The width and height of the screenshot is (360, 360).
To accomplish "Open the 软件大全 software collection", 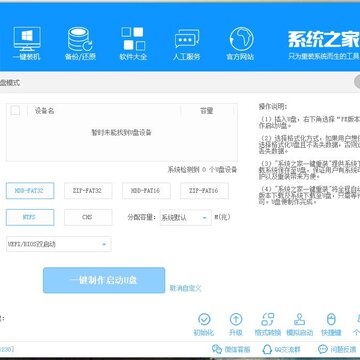I will pos(133,44).
